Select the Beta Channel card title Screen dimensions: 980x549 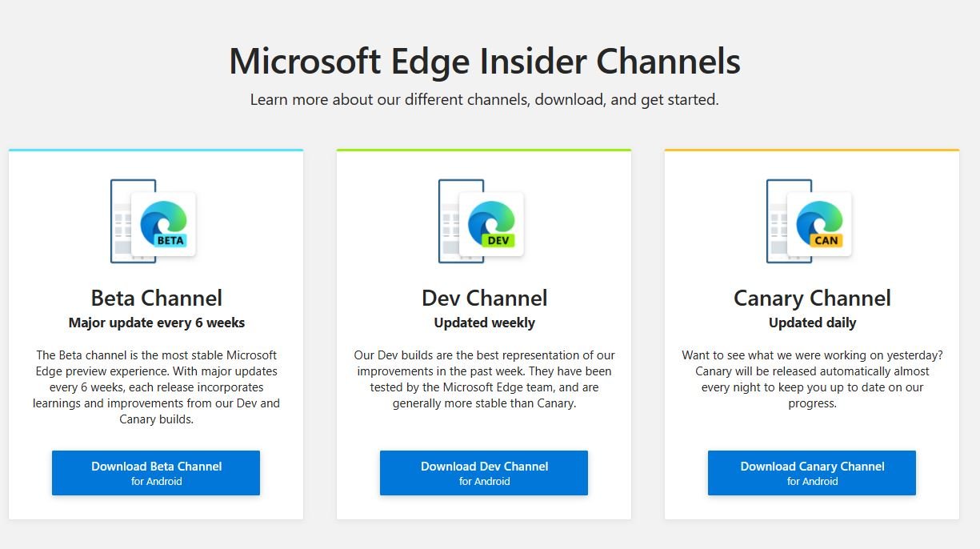(x=156, y=299)
